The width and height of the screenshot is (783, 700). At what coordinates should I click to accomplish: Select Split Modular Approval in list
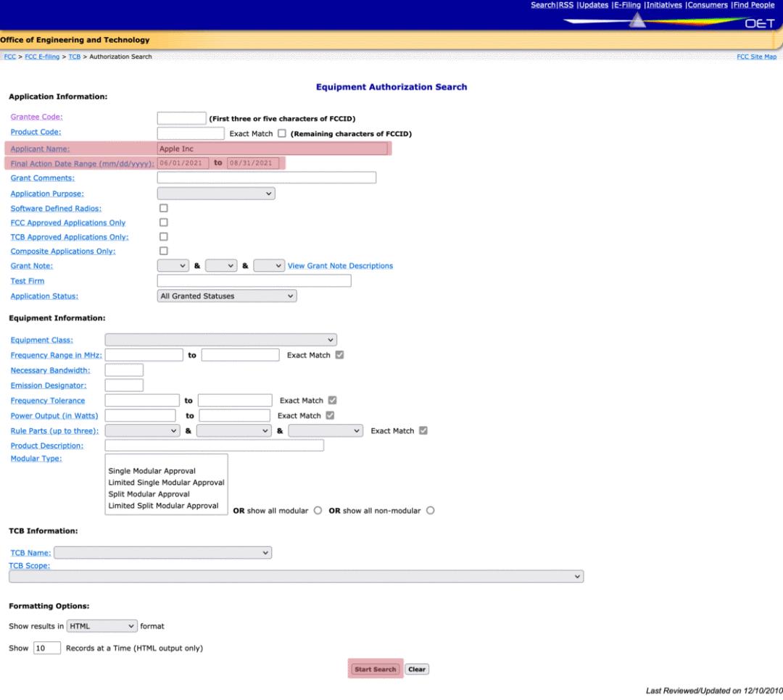point(149,493)
